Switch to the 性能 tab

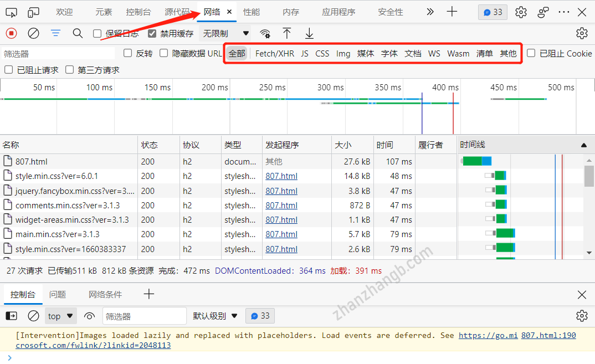[x=252, y=12]
